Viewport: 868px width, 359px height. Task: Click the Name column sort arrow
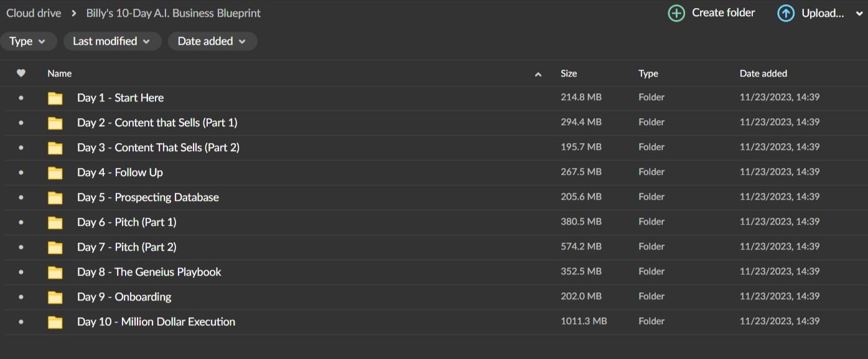[538, 74]
